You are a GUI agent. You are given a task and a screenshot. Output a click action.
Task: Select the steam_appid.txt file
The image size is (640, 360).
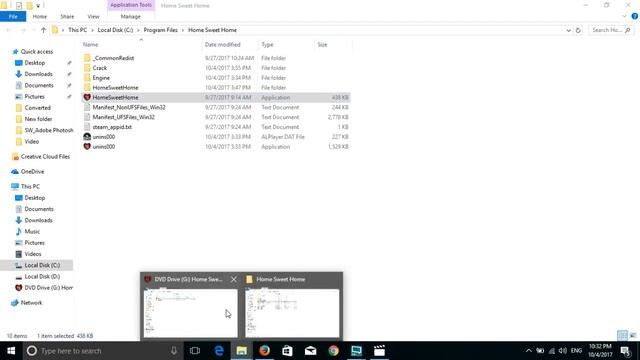click(112, 127)
